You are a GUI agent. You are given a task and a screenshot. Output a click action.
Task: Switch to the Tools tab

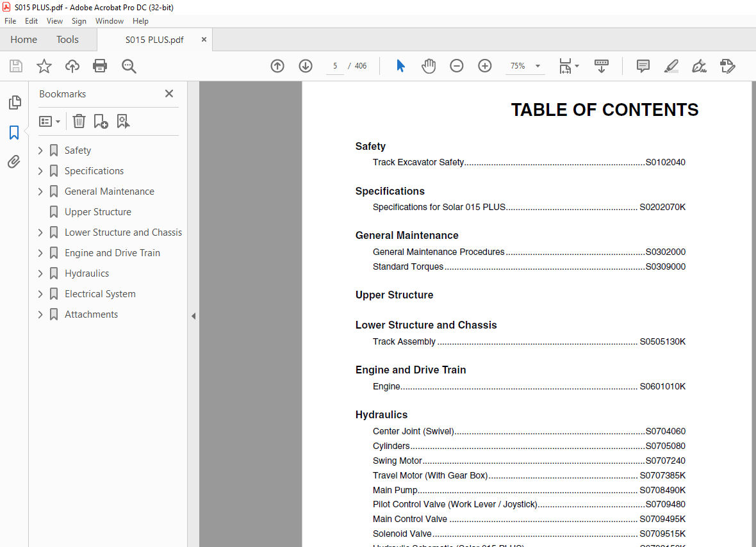click(67, 40)
